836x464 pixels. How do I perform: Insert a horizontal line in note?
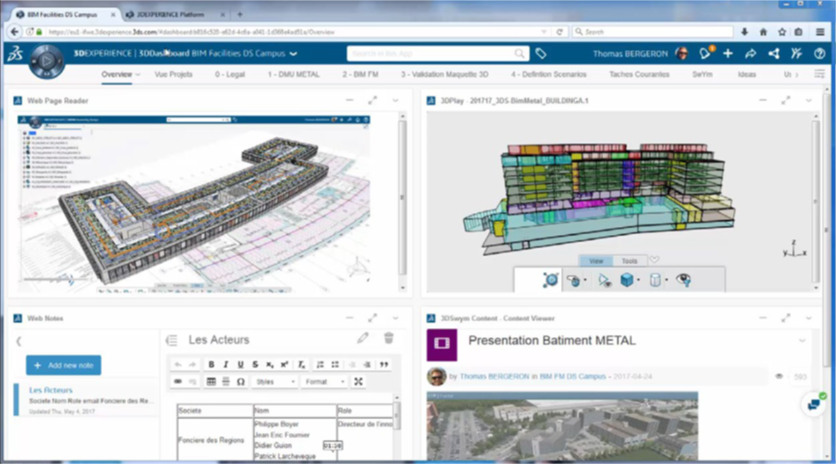(x=226, y=381)
